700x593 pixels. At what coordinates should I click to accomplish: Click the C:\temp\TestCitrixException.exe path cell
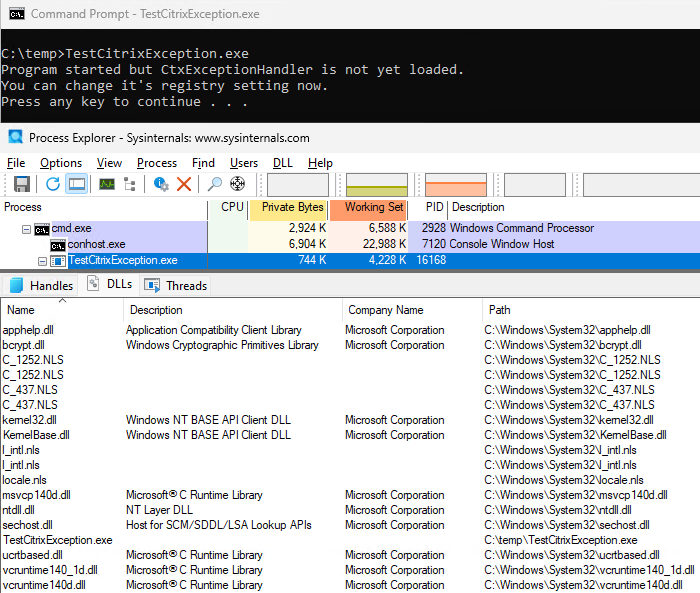click(561, 540)
